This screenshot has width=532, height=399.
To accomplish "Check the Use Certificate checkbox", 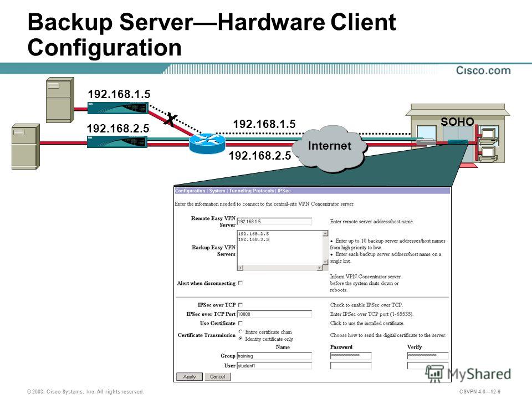I will (x=240, y=323).
